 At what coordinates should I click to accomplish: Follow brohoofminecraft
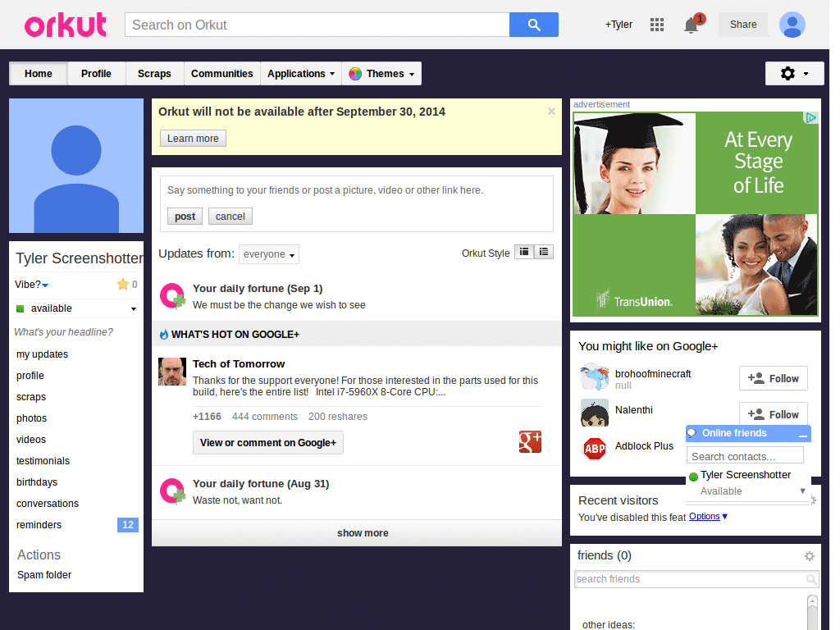[x=773, y=379]
